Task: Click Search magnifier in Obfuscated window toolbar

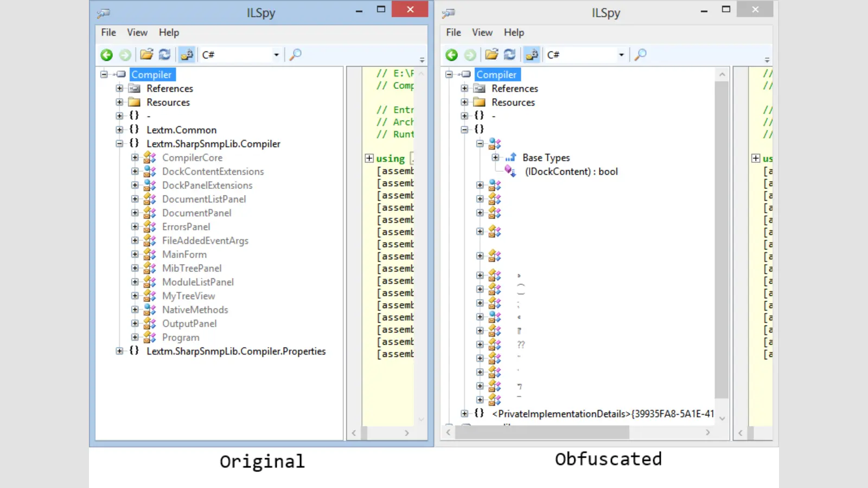Action: pyautogui.click(x=641, y=55)
